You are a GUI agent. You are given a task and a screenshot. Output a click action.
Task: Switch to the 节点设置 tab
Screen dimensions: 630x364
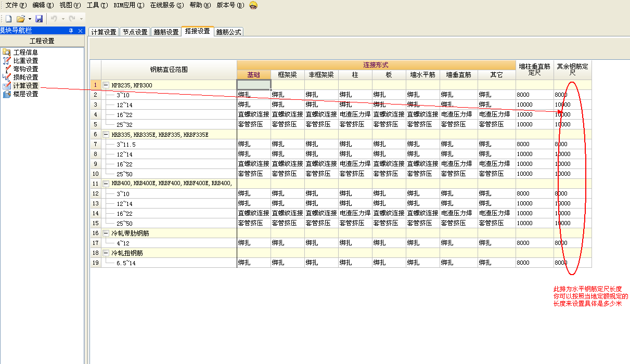coord(135,32)
